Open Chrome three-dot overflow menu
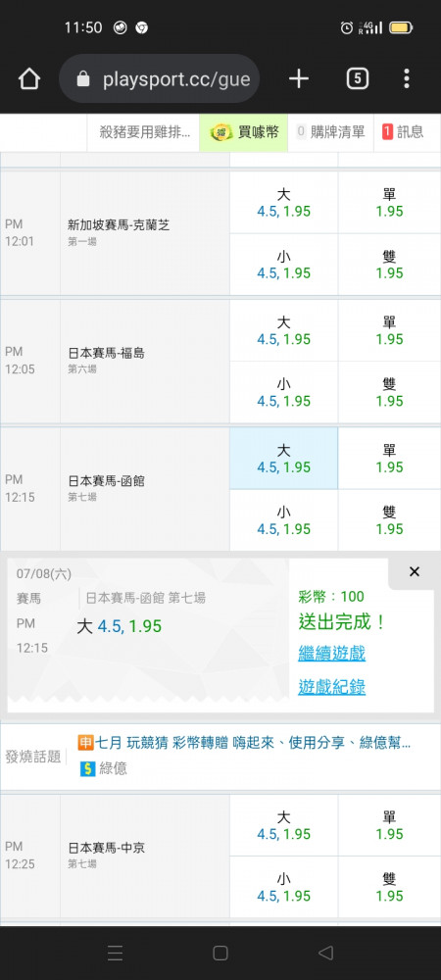This screenshot has width=441, height=980. tap(406, 78)
